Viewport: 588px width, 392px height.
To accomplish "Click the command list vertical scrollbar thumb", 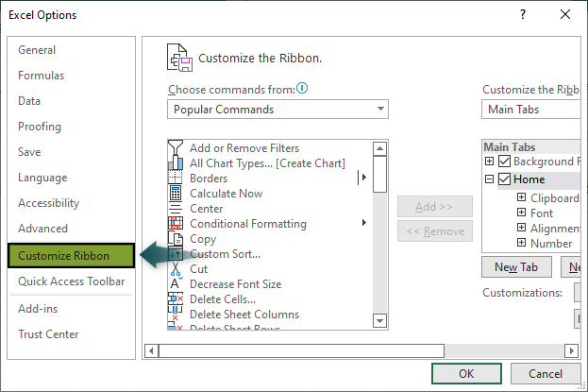I will (x=379, y=175).
